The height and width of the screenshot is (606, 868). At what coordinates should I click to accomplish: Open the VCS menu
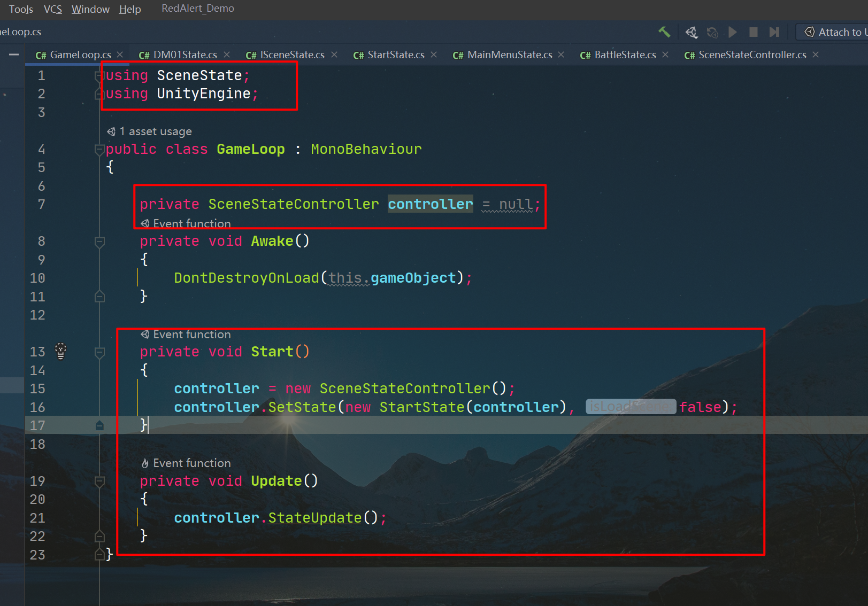52,9
